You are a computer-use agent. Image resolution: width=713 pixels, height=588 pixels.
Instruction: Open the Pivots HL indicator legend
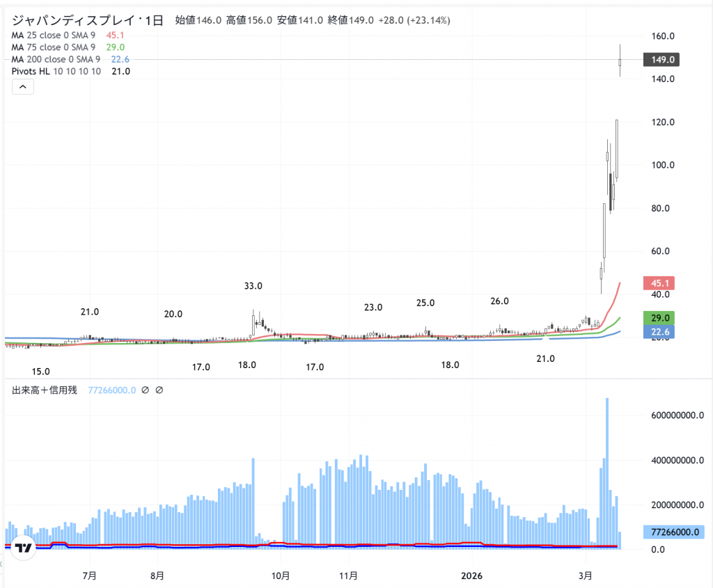[x=56, y=71]
